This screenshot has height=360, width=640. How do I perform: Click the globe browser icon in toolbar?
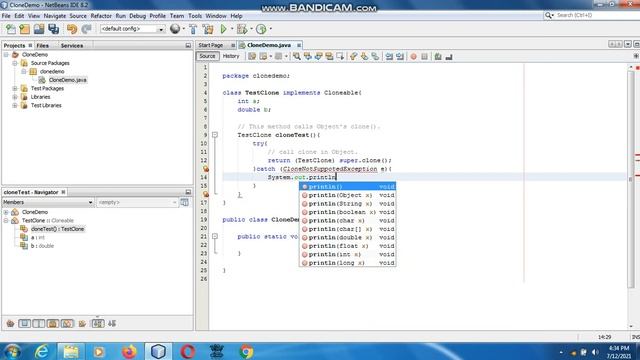pos(175,29)
